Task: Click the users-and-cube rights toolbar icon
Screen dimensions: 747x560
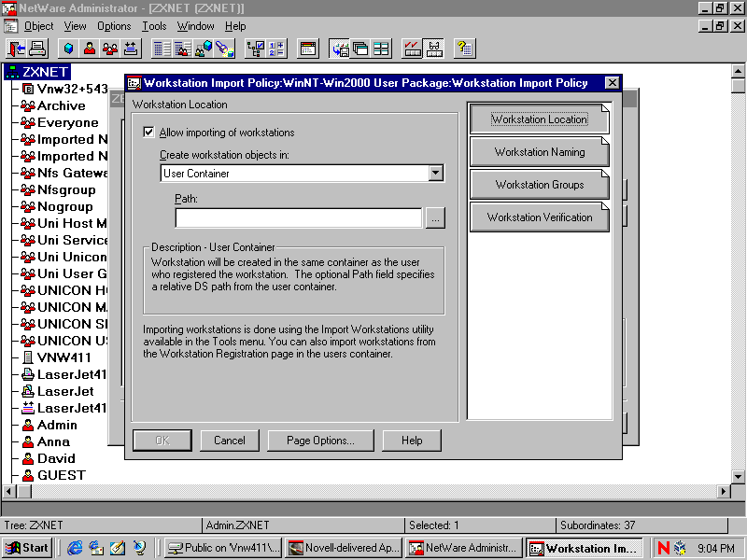Action: pyautogui.click(x=204, y=49)
